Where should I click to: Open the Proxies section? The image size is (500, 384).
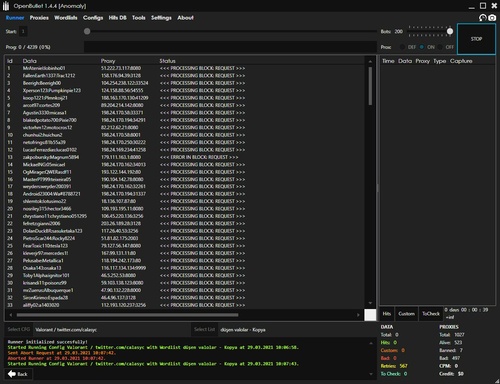[39, 18]
